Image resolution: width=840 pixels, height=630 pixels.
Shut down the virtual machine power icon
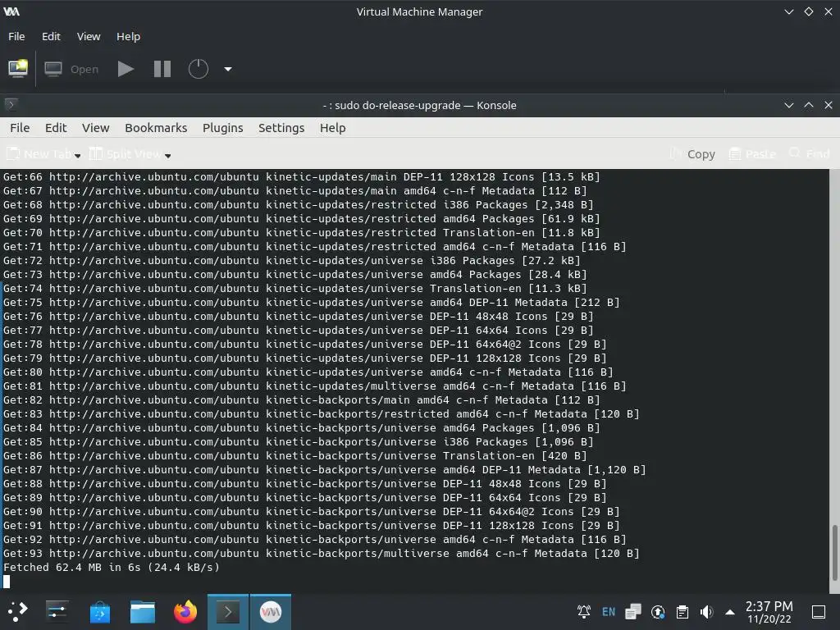click(199, 69)
